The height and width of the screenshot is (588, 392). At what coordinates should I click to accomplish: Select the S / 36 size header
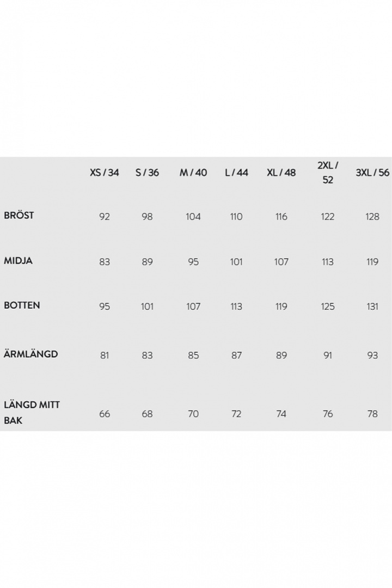click(147, 173)
